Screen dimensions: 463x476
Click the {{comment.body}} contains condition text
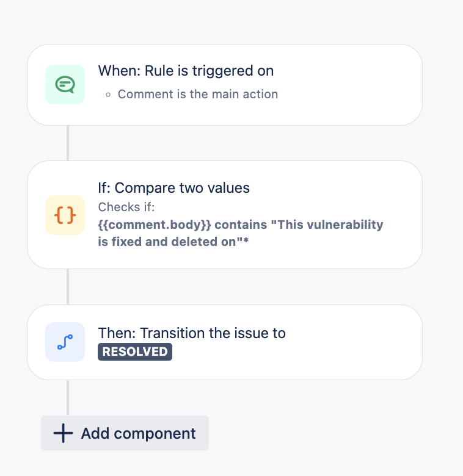[240, 225]
